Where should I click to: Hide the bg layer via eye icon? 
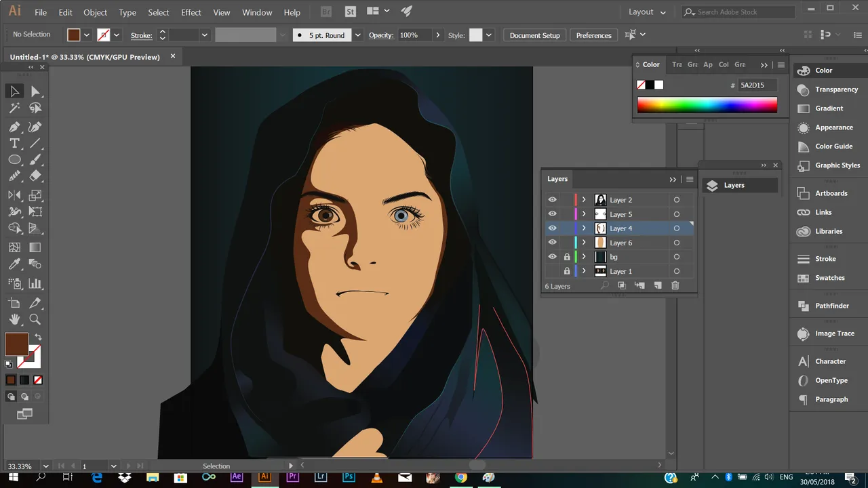pyautogui.click(x=552, y=257)
